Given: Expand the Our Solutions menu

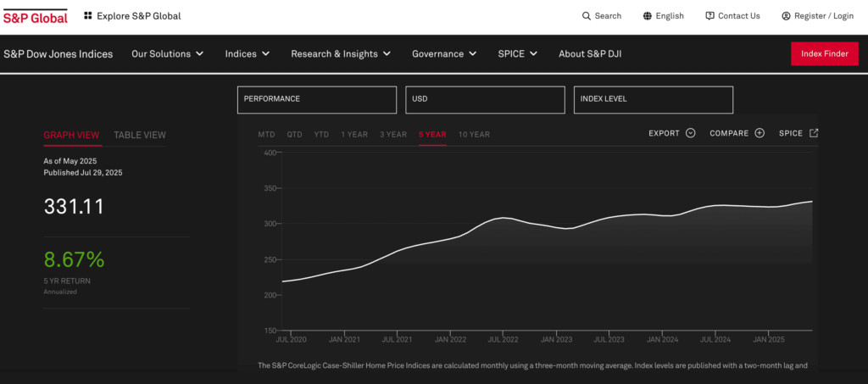Looking at the screenshot, I should coord(167,54).
